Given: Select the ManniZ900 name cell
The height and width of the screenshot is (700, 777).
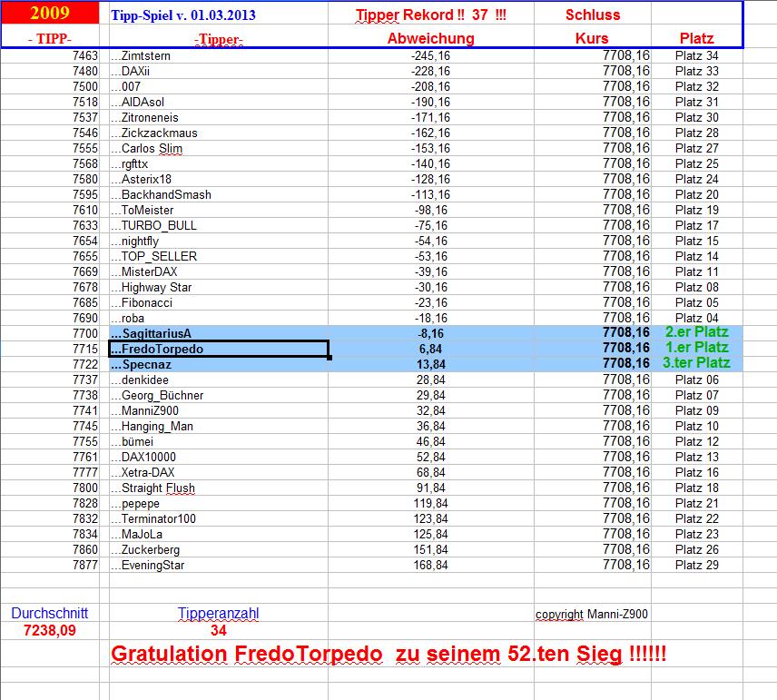Looking at the screenshot, I should coord(219,410).
